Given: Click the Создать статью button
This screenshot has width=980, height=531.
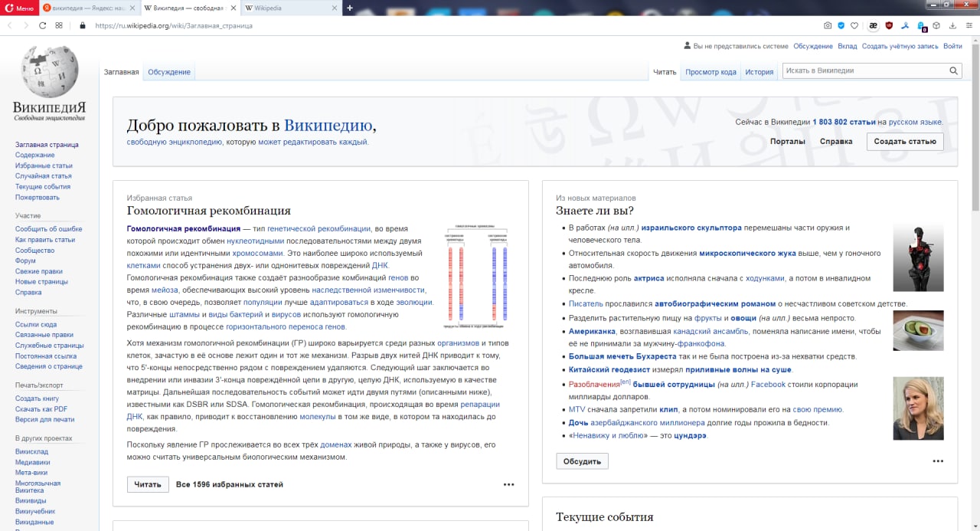Looking at the screenshot, I should 905,142.
